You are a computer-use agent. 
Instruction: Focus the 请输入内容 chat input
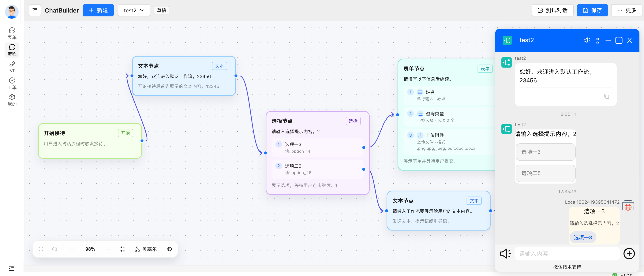click(x=567, y=253)
